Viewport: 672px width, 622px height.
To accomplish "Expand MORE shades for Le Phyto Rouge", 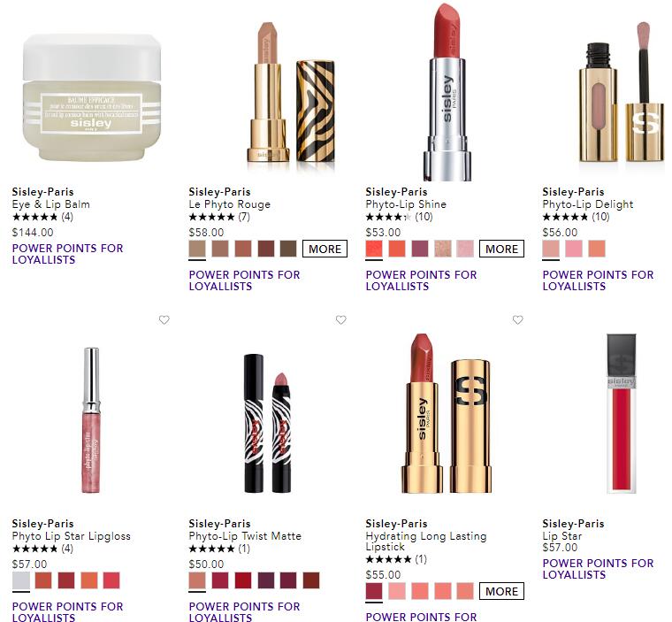I will tap(325, 249).
